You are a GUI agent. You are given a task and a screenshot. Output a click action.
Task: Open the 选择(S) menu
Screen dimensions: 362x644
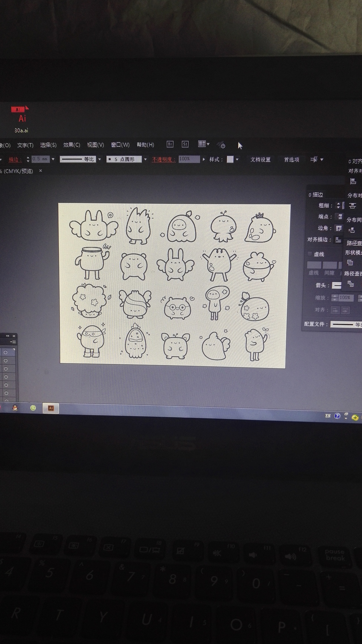[48, 145]
